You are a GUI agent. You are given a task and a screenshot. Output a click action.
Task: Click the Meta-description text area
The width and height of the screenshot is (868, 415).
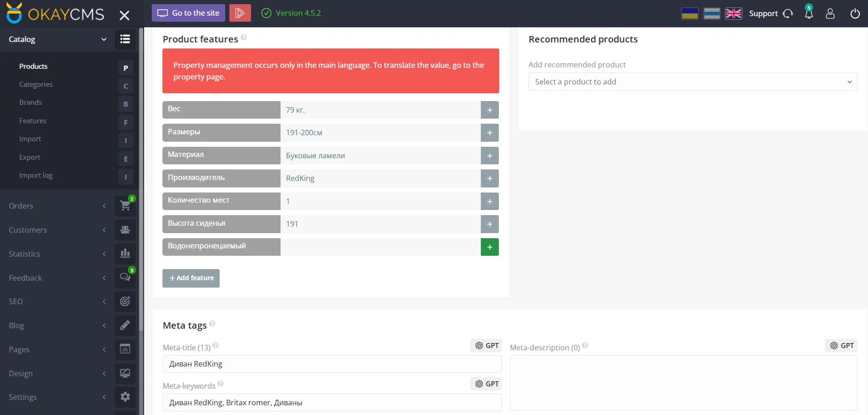click(683, 383)
